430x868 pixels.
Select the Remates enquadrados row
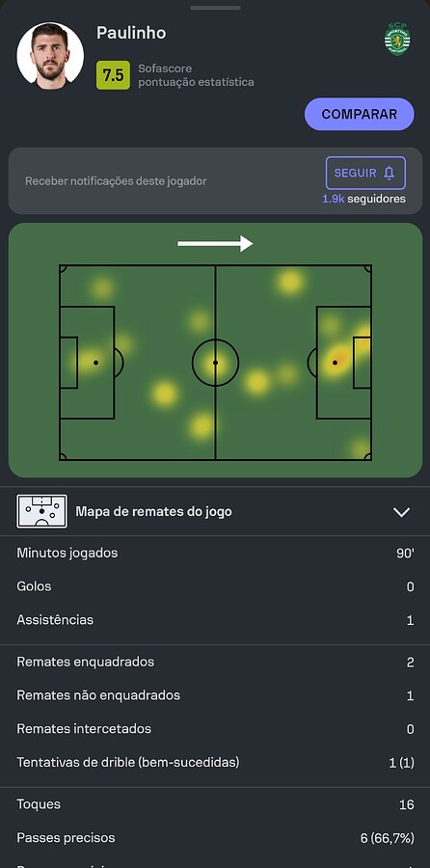[x=215, y=662]
